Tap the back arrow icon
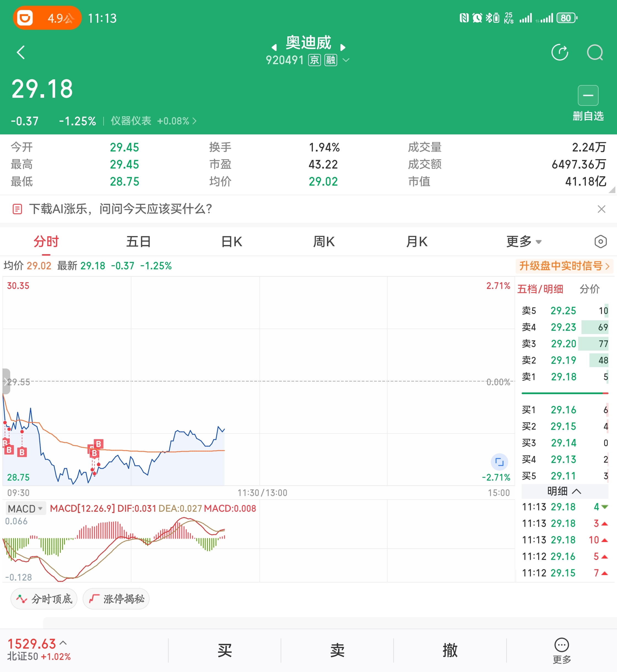617x672 pixels. (21, 52)
